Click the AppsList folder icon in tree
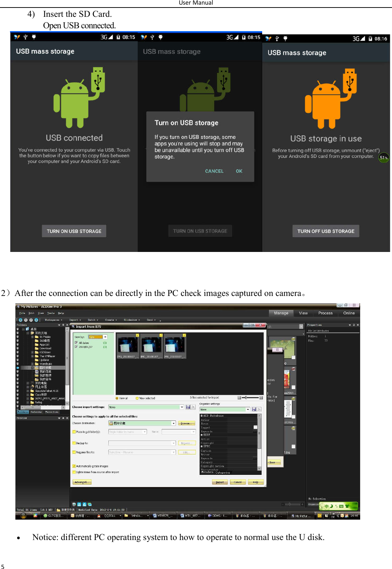Image resolution: width=392 pixels, height=569 pixels. [36, 345]
